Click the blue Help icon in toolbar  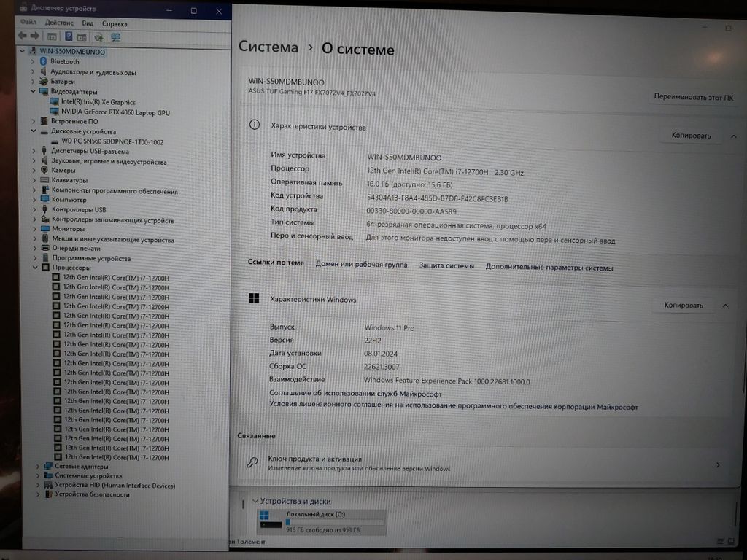pos(69,36)
